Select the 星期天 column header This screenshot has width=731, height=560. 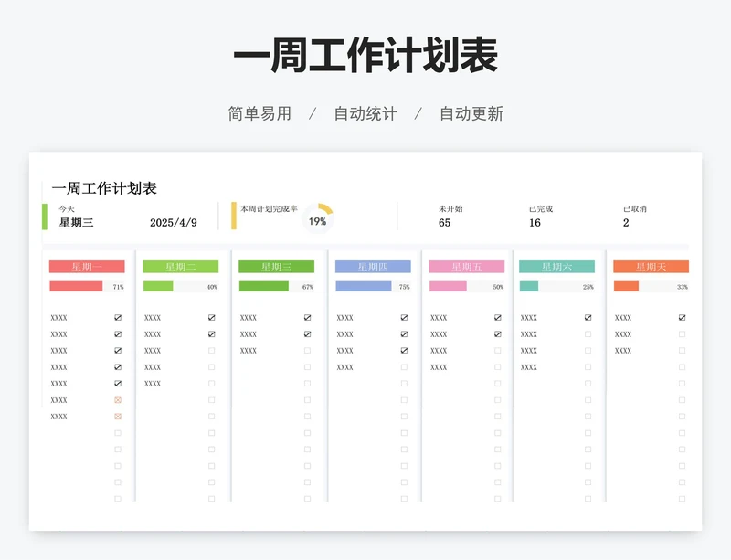651,267
